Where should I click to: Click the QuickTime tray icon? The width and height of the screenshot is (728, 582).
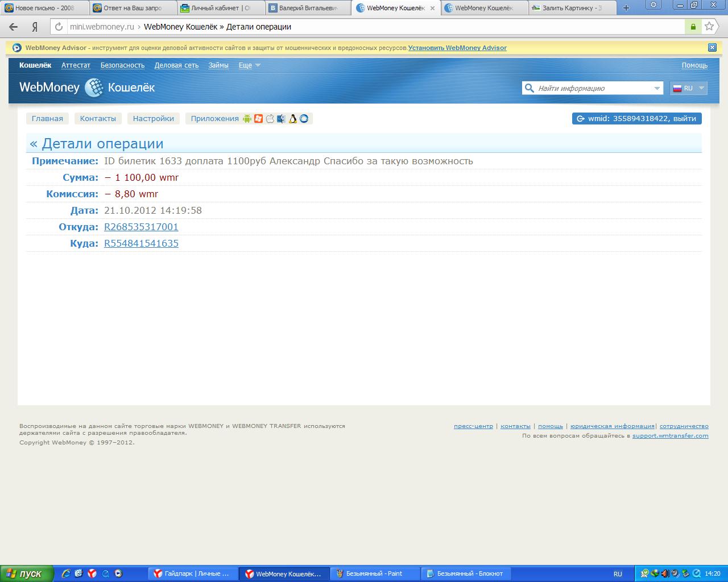(697, 573)
